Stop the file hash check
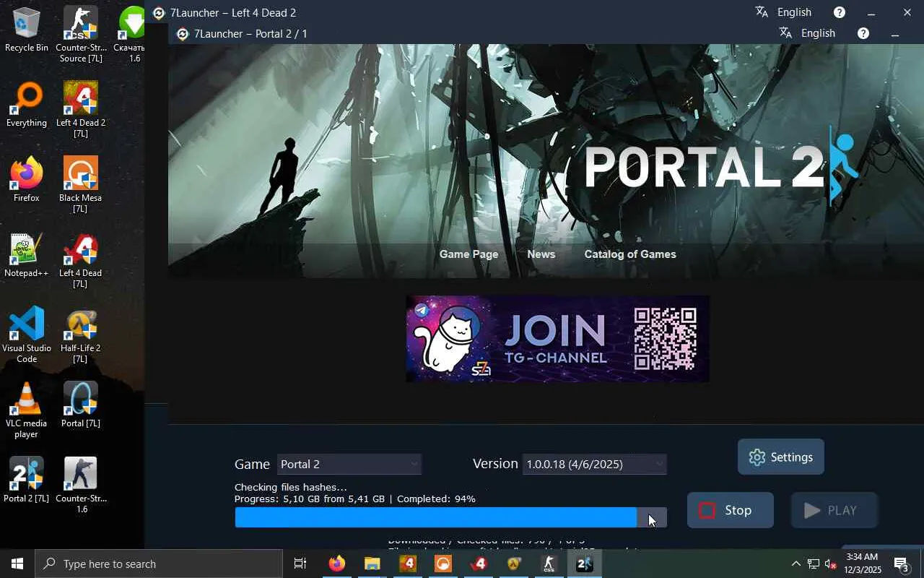This screenshot has height=578, width=924. [x=731, y=510]
